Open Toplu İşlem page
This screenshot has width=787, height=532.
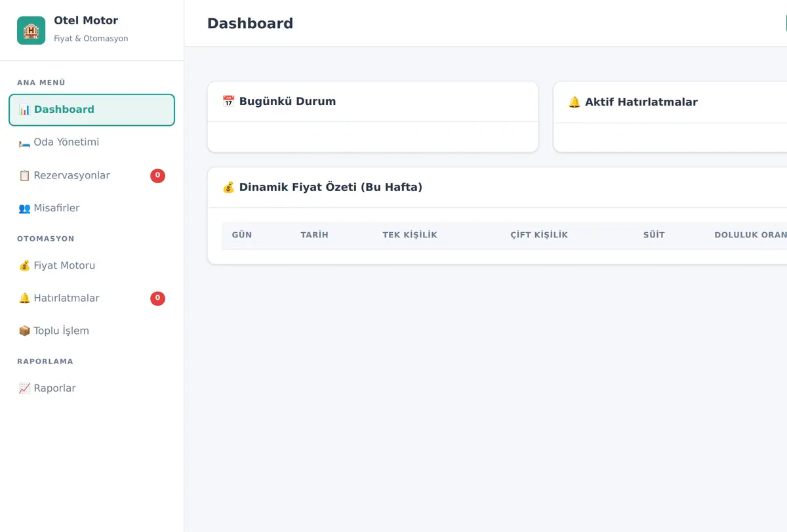[92, 331]
